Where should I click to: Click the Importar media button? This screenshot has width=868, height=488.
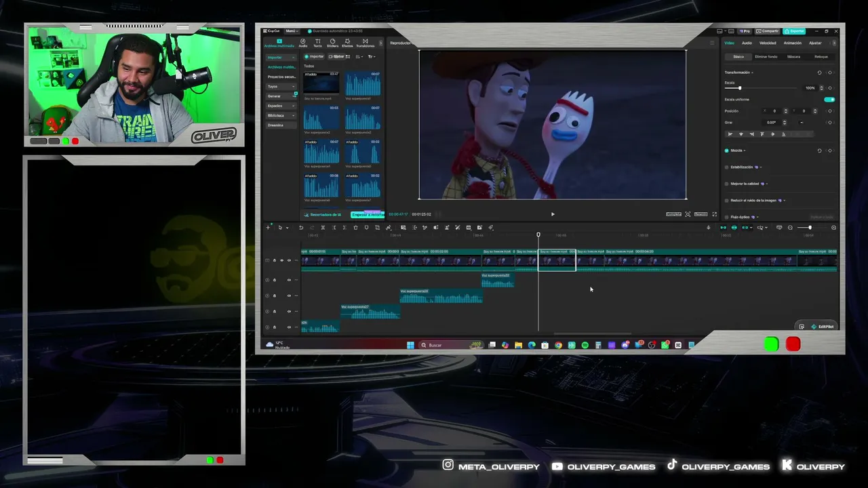[314, 57]
